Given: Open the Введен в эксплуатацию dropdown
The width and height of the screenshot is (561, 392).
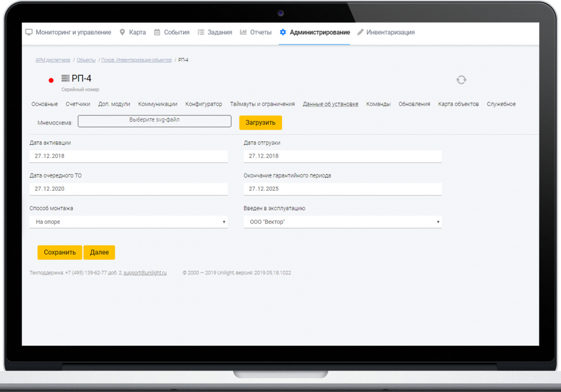Looking at the screenshot, I should pyautogui.click(x=342, y=222).
